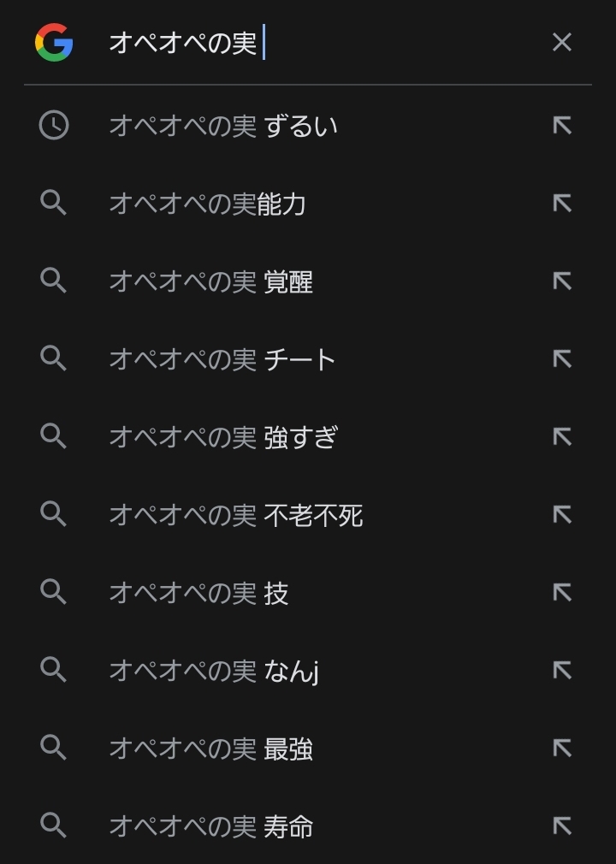
Task: Click in the オペオペの実 search field
Action: point(325,42)
